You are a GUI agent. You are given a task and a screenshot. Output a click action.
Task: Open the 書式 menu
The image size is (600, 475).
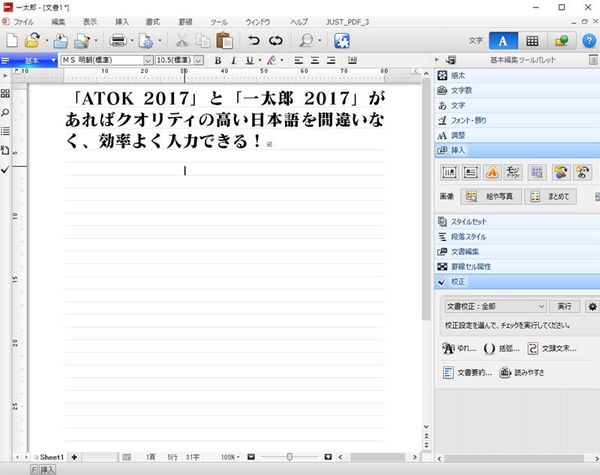tap(153, 22)
